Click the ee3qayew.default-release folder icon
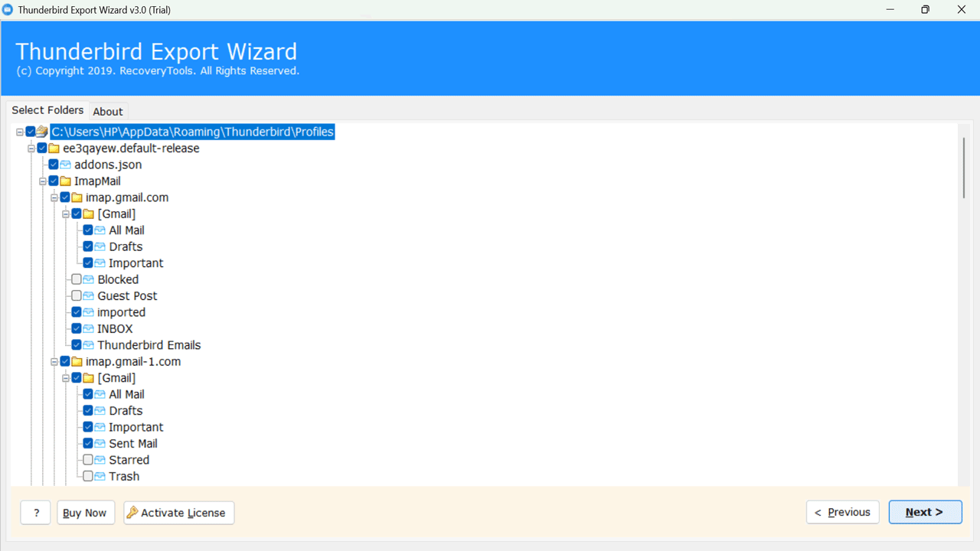 coord(54,148)
